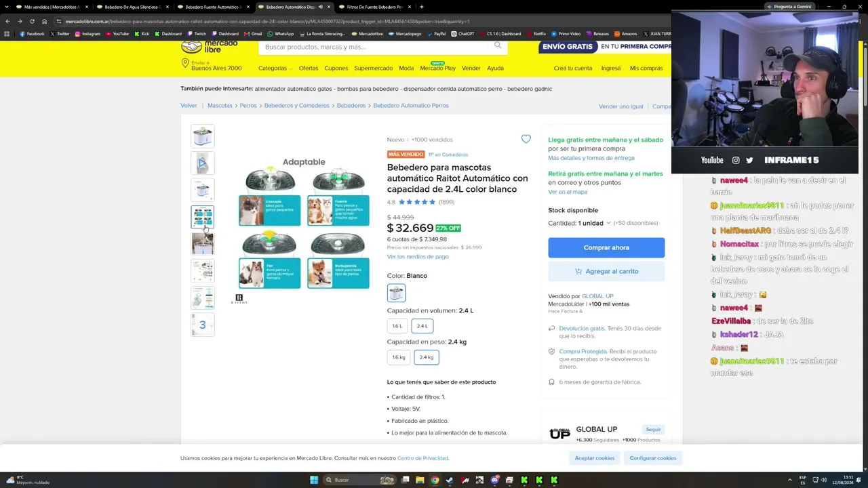Accept cookies with Aceptar cookies button
The width and height of the screenshot is (868, 488).
[594, 458]
